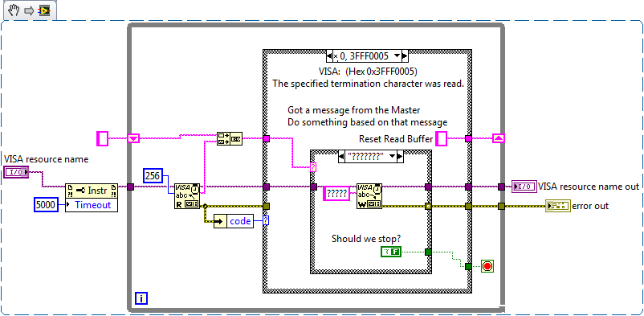
Task: Click the VISA resource name control terminal
Action: coord(16,172)
